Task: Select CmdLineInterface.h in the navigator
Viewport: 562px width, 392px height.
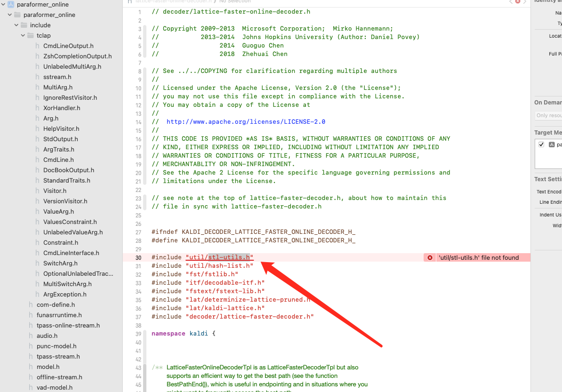Action: (71, 253)
